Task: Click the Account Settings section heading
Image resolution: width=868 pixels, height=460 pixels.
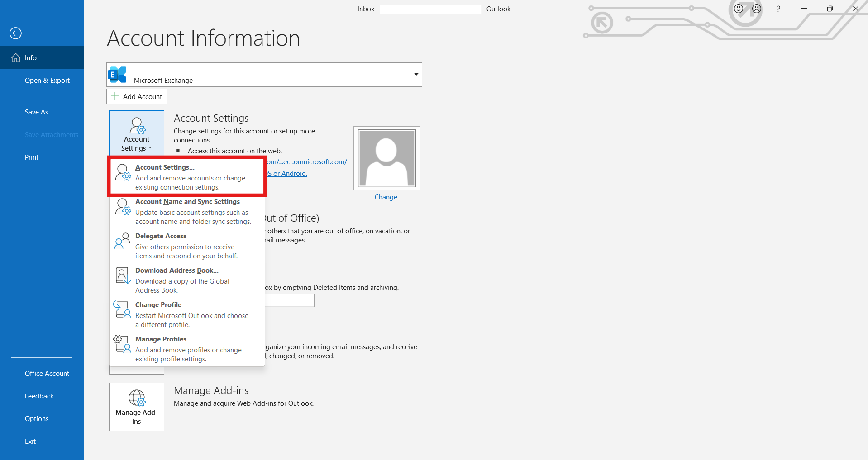Action: click(211, 118)
